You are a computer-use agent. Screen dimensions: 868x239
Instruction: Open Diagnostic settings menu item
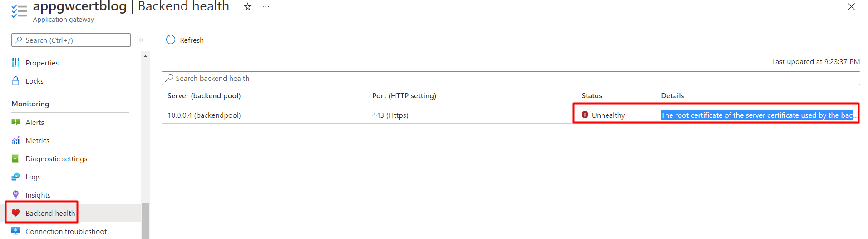[56, 159]
